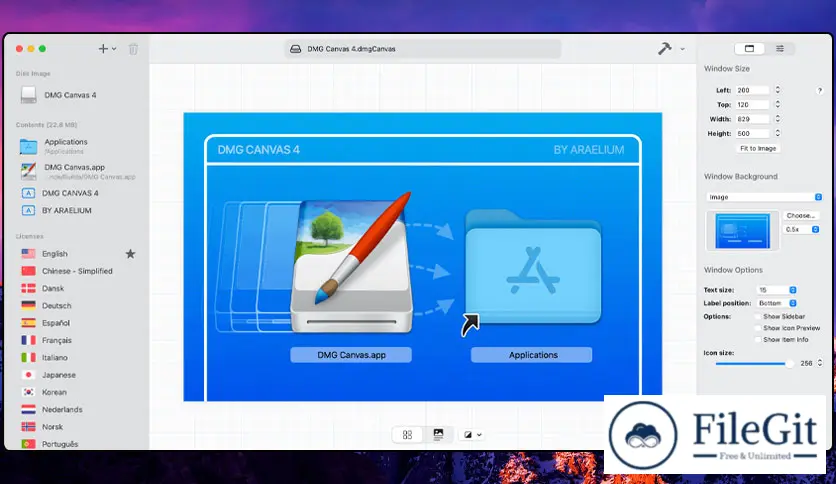The height and width of the screenshot is (484, 836).
Task: Click the Top value stepper
Action: pos(777,104)
